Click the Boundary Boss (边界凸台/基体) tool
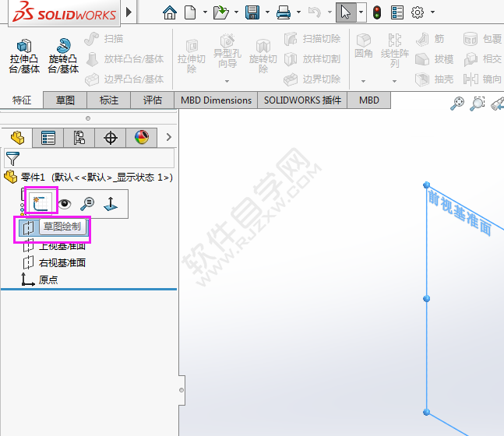Viewport: 504px width, 436px height. click(x=125, y=79)
